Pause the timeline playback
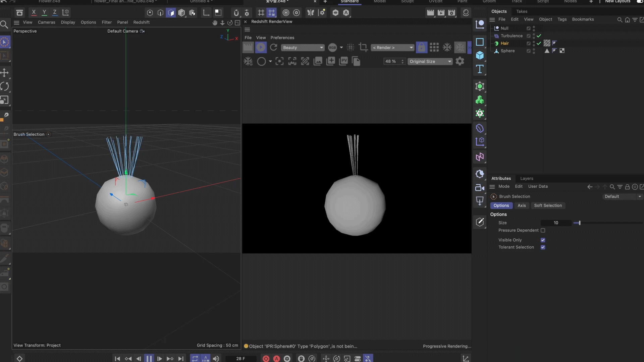Image resolution: width=644 pixels, height=362 pixels. [x=149, y=359]
